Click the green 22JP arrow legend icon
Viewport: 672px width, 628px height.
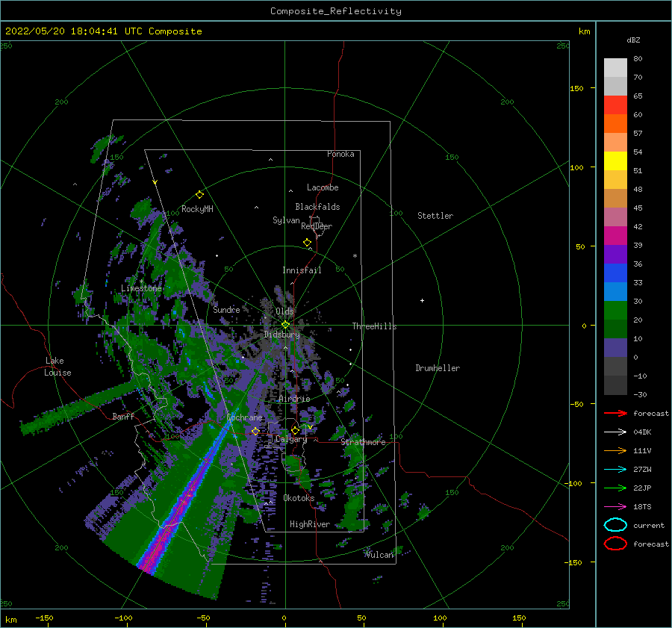[x=615, y=488]
